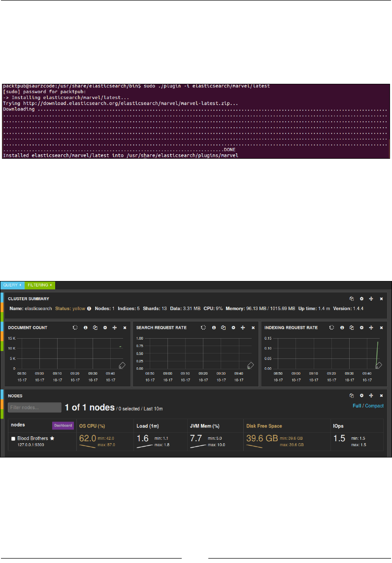
Task: Sort by Load (1m) column header
Action: 147,426
